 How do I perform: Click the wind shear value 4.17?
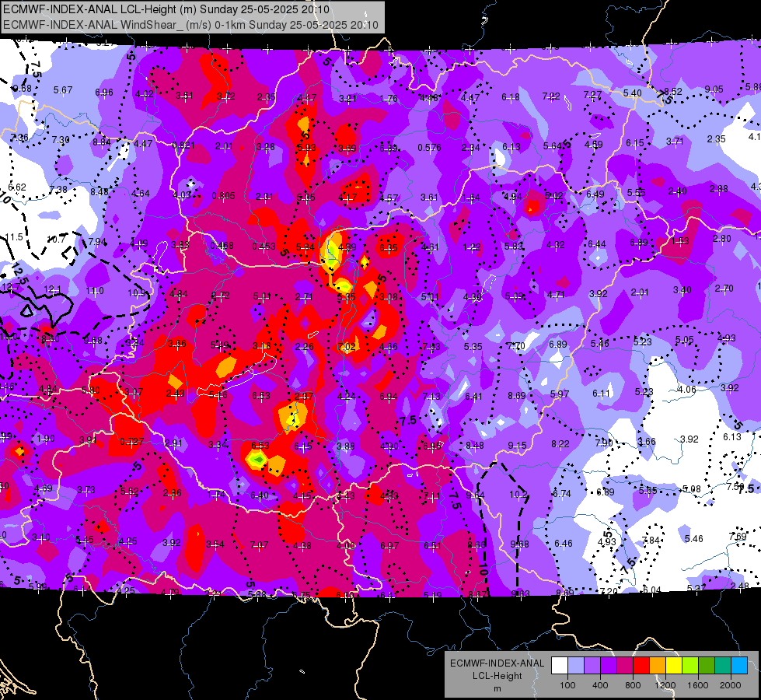(347, 198)
